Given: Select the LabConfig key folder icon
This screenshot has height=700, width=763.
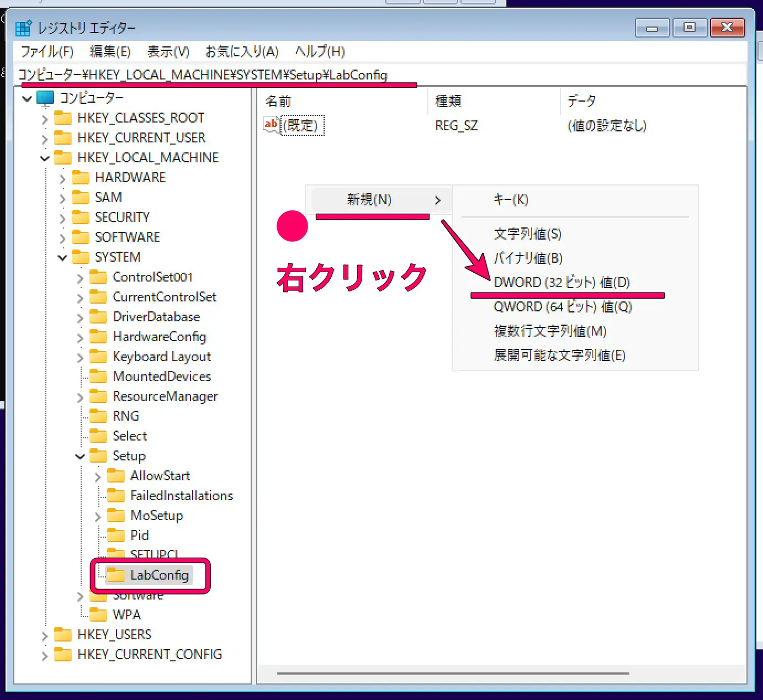Looking at the screenshot, I should pyautogui.click(x=116, y=575).
